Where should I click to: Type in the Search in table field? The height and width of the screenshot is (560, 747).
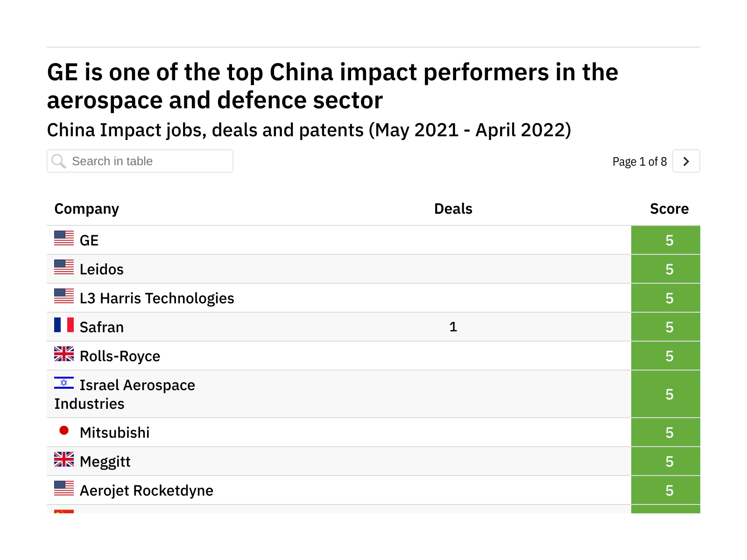[x=149, y=161]
